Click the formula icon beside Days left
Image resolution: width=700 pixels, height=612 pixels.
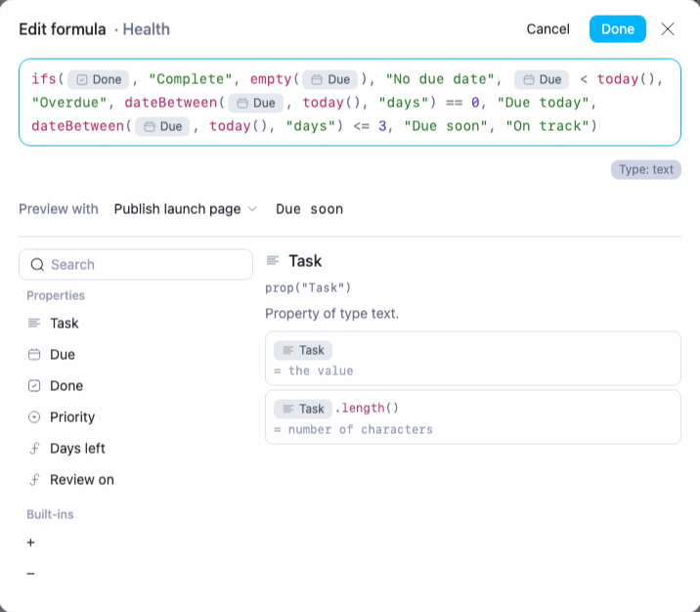[34, 448]
